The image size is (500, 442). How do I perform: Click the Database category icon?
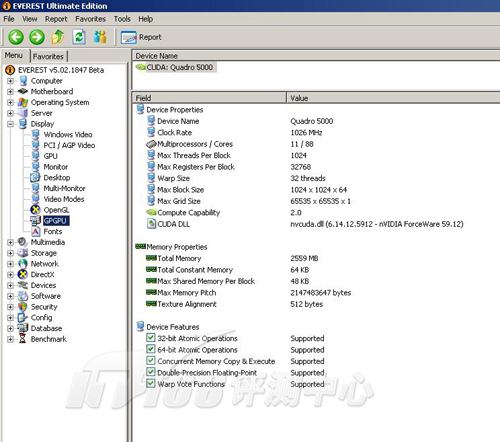coord(23,328)
